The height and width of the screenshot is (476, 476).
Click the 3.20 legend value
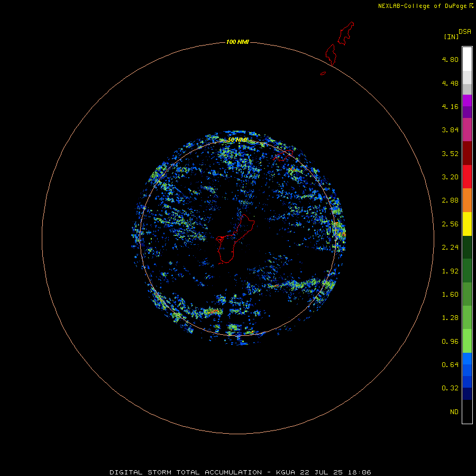(x=450, y=177)
